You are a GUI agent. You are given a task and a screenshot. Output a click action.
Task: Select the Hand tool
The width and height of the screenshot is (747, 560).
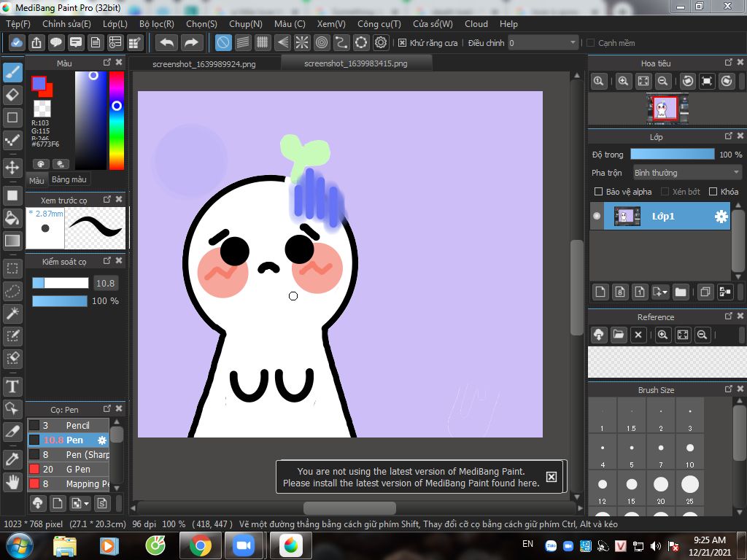[x=13, y=483]
